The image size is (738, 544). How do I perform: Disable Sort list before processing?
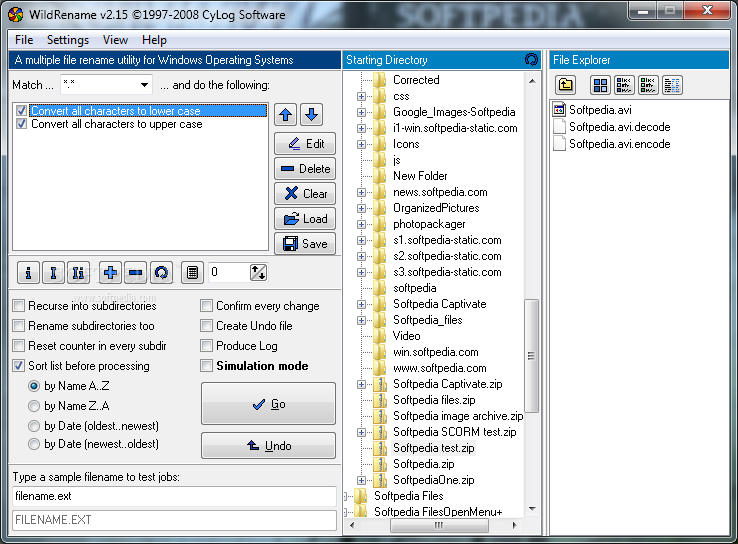point(19,366)
